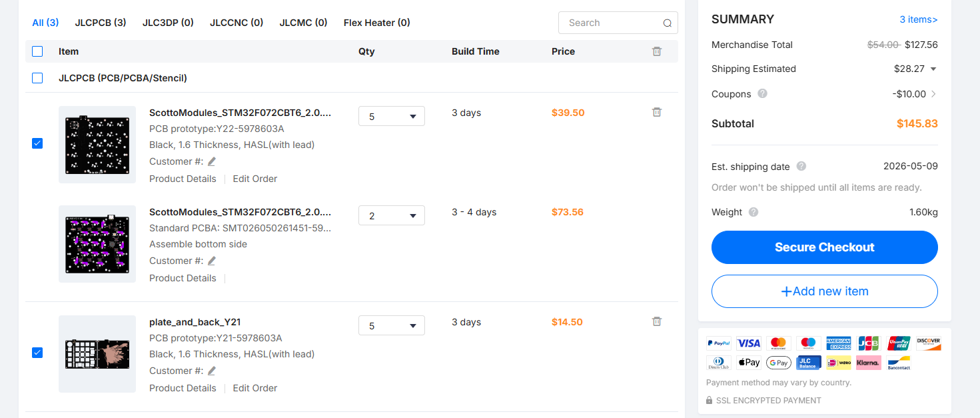Select the JLCMC (0) tab

pos(303,23)
